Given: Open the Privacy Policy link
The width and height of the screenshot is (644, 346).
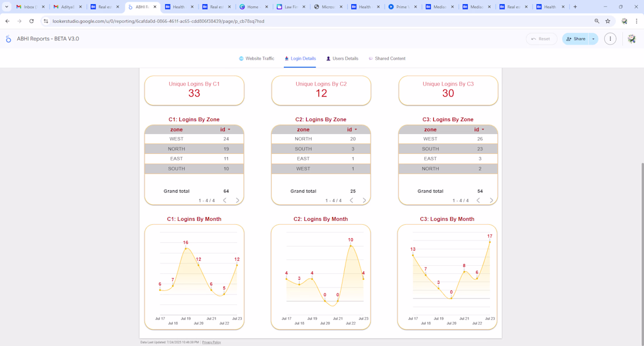Looking at the screenshot, I should tap(211, 342).
